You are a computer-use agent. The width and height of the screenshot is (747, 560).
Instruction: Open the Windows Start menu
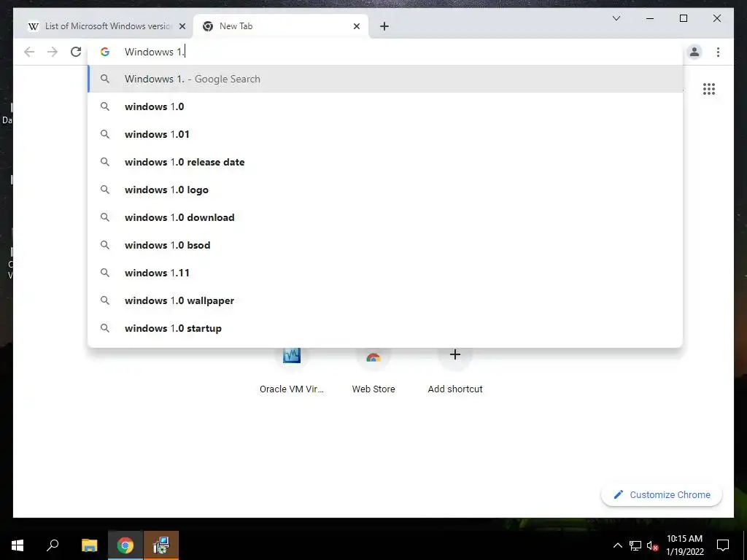(x=18, y=545)
